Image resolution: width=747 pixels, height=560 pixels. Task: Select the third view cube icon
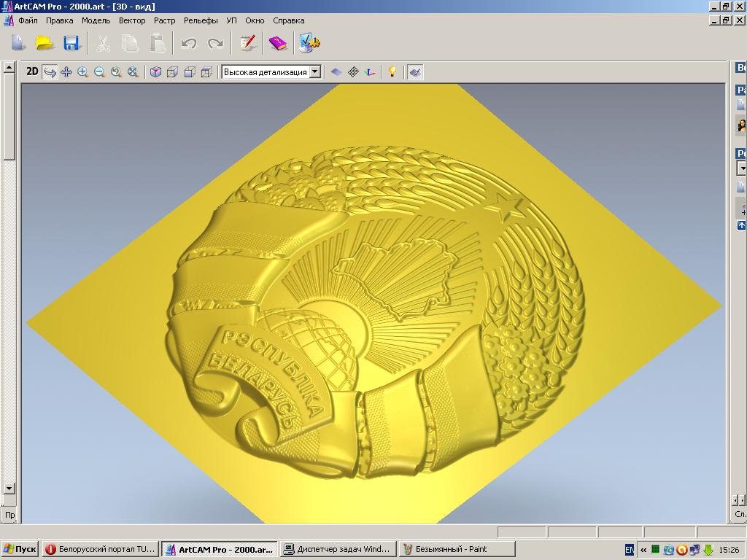(x=190, y=72)
